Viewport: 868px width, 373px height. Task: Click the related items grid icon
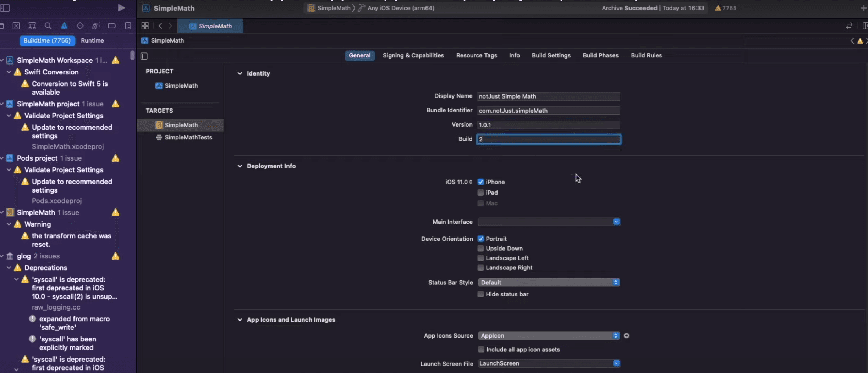(x=145, y=26)
